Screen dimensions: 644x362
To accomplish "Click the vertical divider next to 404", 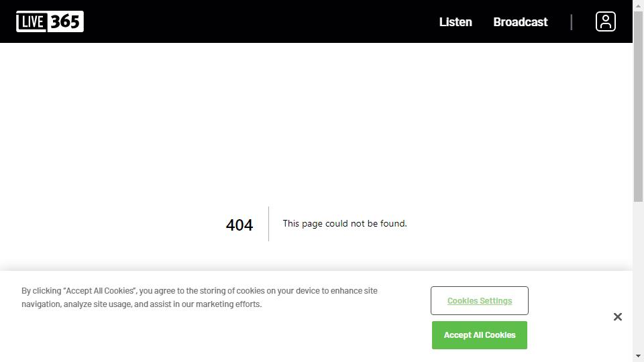I will click(269, 224).
